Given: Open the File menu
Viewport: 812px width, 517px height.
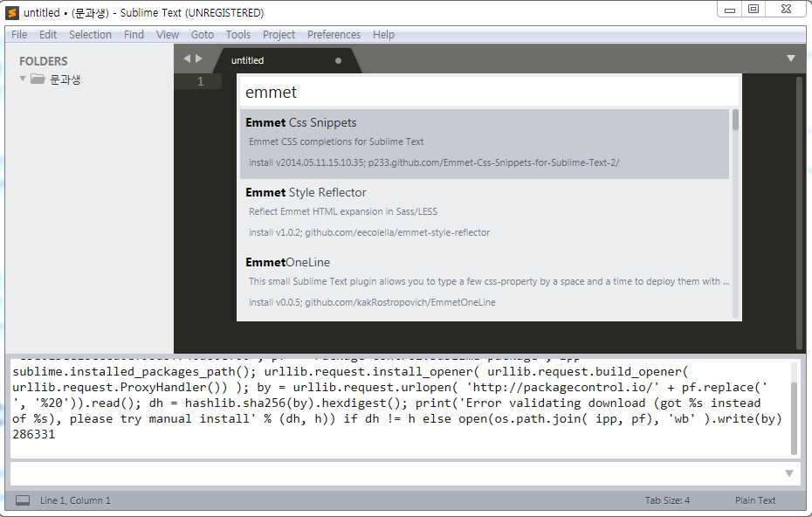Looking at the screenshot, I should click(19, 35).
